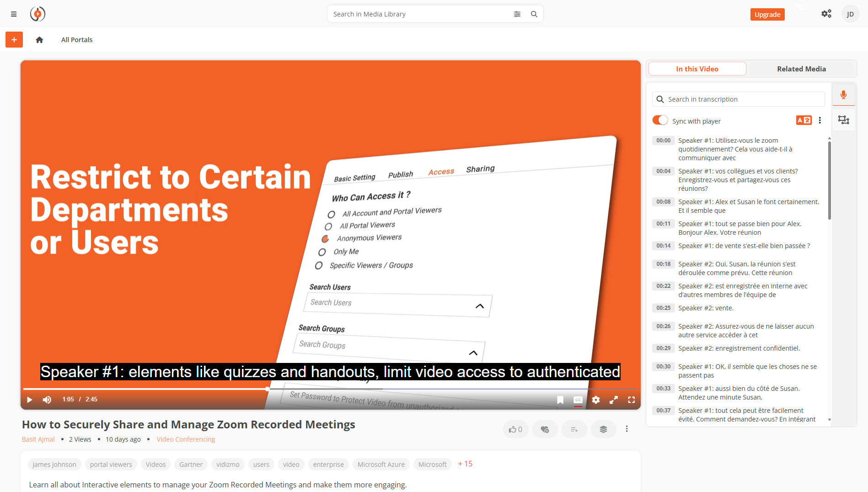This screenshot has width=868, height=492.
Task: Expand the +15 more tags
Action: [x=465, y=464]
